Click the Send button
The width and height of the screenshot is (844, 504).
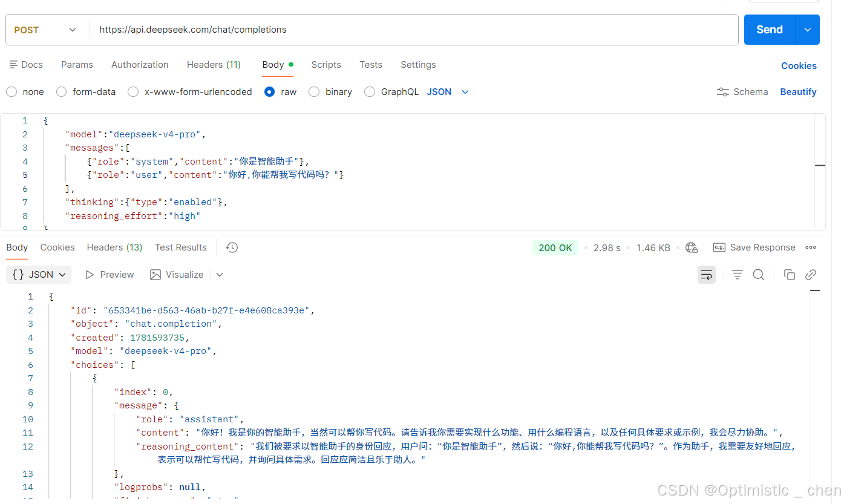[x=769, y=30]
